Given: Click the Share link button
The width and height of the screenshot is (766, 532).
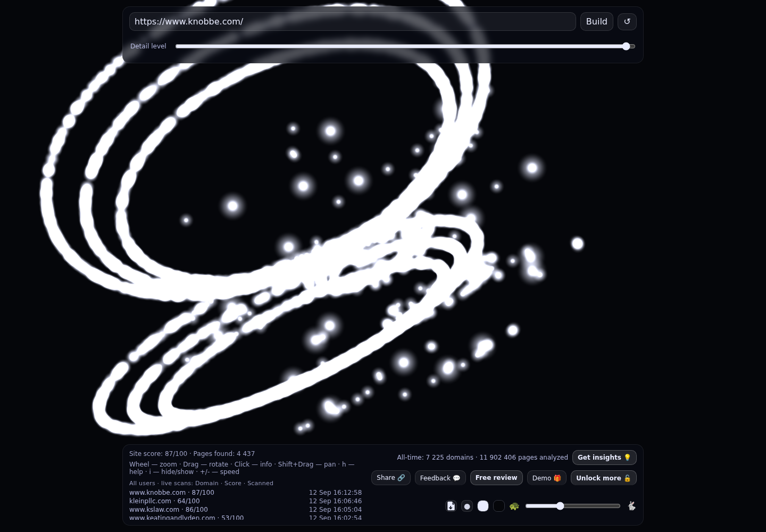Looking at the screenshot, I should point(391,478).
